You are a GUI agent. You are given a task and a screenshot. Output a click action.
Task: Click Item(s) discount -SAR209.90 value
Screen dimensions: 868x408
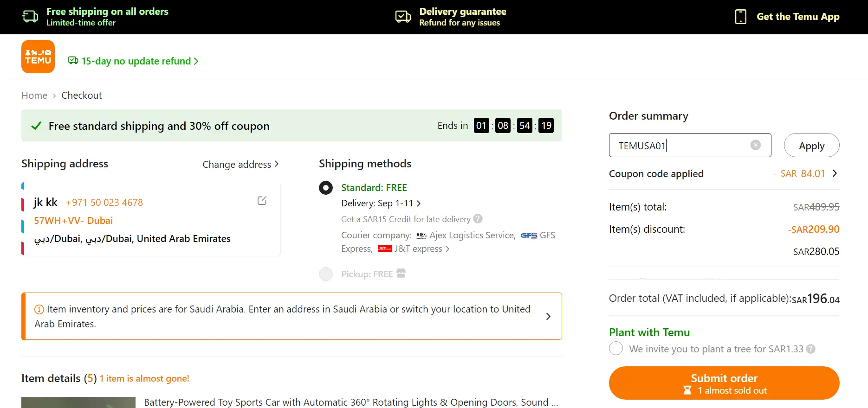(813, 229)
